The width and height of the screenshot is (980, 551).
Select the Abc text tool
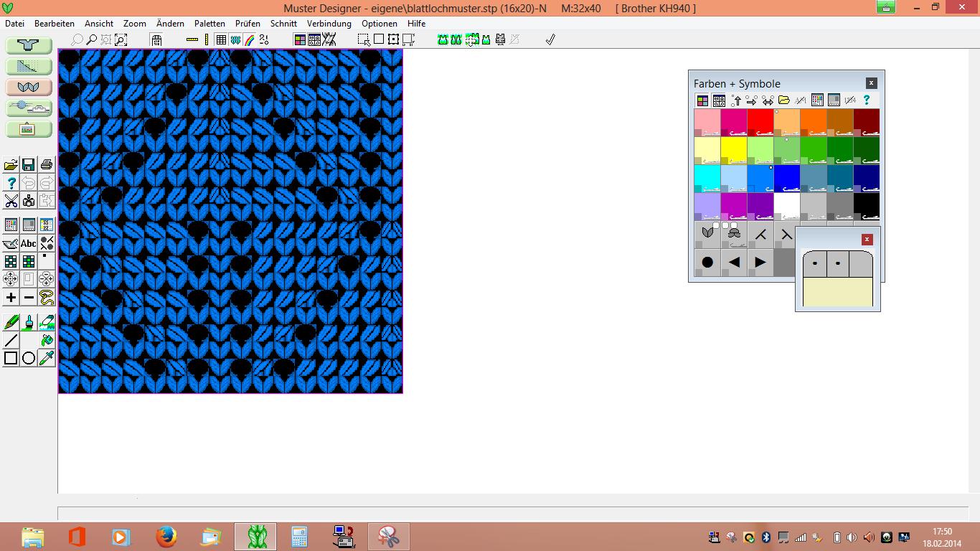(29, 244)
